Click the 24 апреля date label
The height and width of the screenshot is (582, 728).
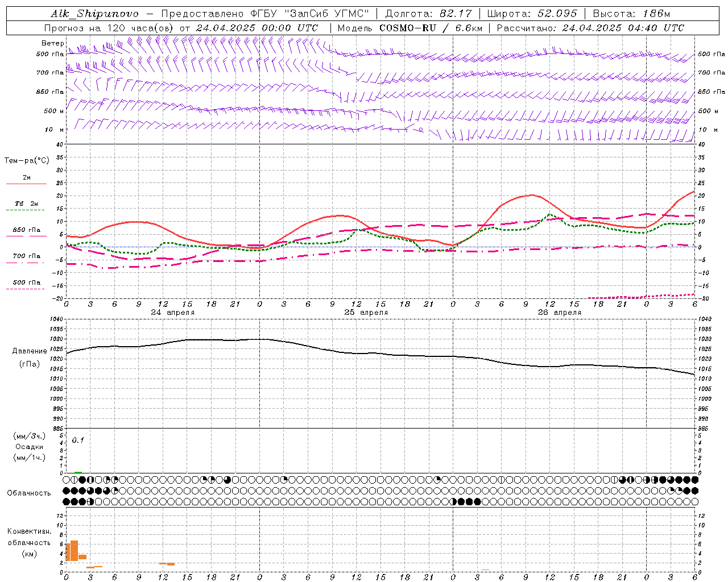172,313
